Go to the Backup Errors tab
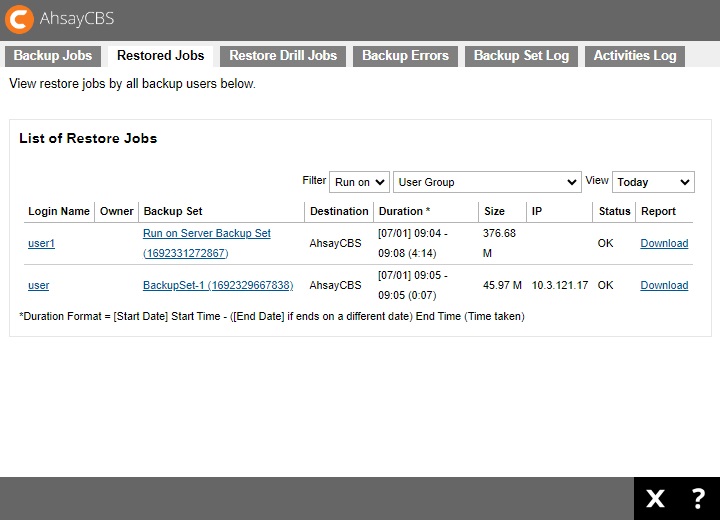The height and width of the screenshot is (520, 720). tap(405, 56)
